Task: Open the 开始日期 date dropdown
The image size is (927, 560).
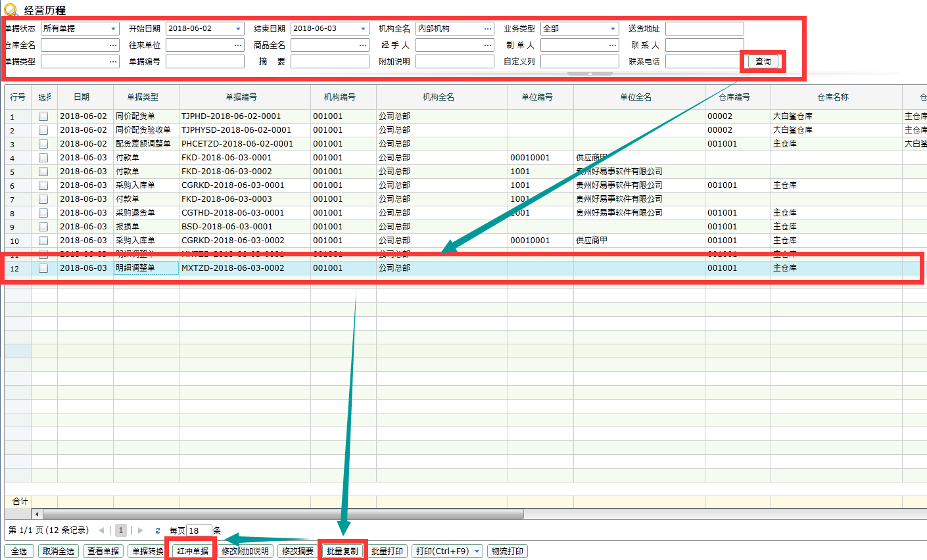Action: pos(238,29)
